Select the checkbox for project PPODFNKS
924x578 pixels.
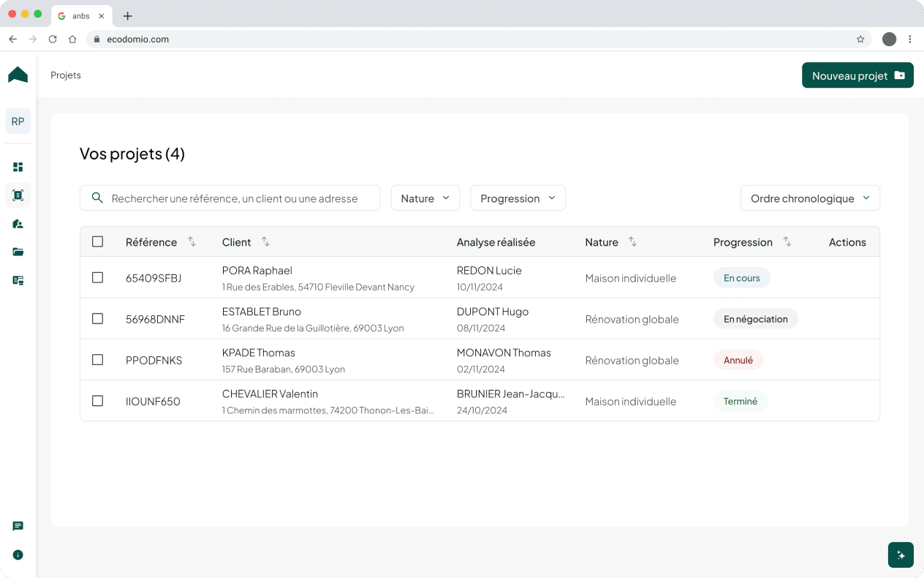coord(98,360)
